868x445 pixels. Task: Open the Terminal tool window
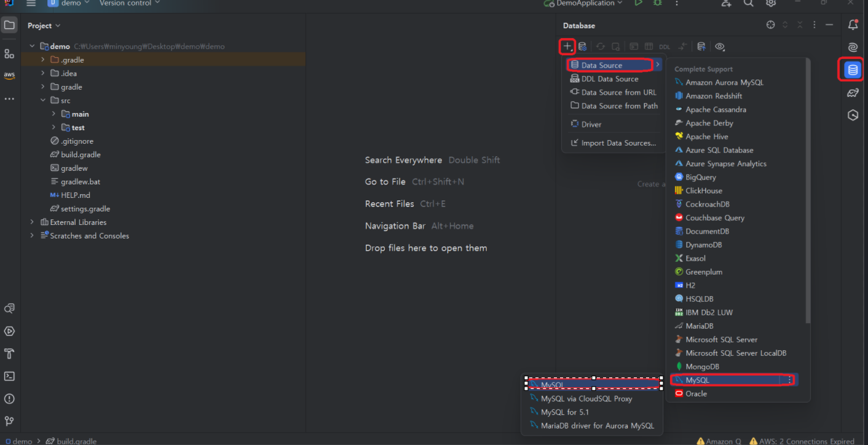click(9, 376)
